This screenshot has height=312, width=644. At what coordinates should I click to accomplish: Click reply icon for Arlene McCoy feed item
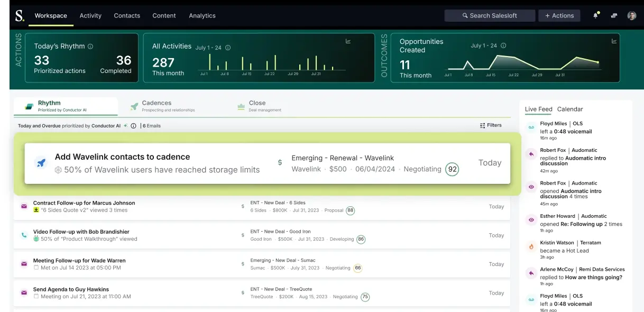click(531, 273)
